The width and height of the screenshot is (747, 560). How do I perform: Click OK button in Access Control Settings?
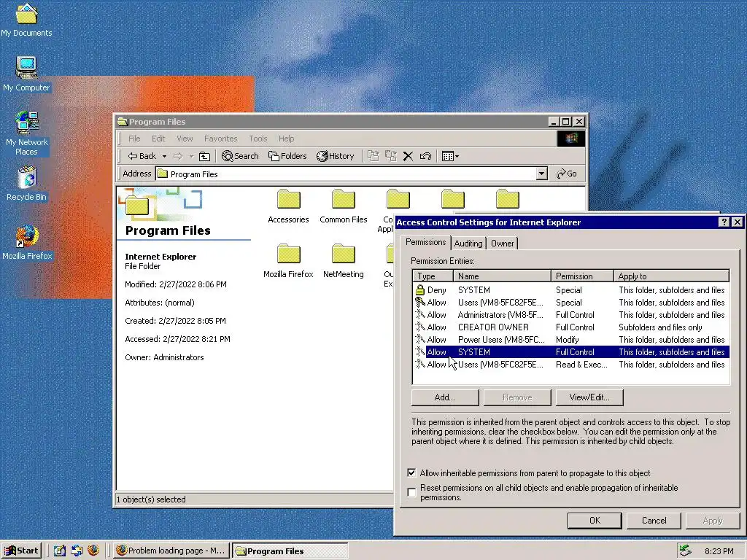point(595,521)
